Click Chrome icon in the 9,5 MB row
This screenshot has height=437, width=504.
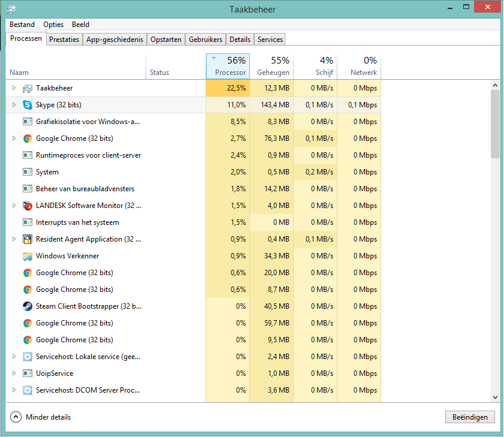tap(28, 340)
